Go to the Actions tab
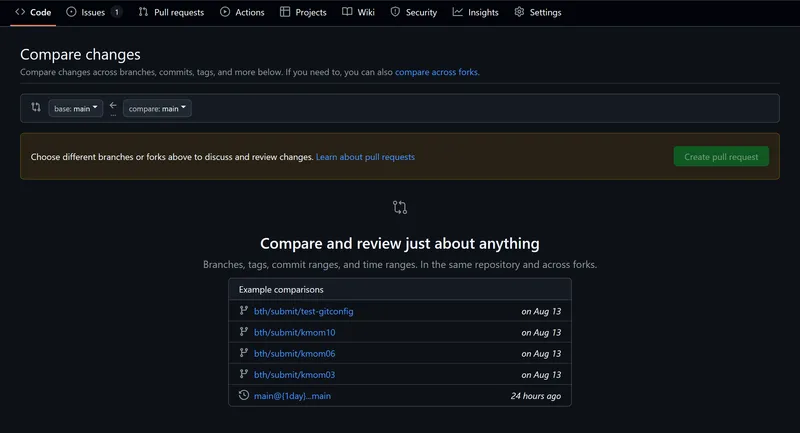Image resolution: width=800 pixels, height=433 pixels. (242, 12)
